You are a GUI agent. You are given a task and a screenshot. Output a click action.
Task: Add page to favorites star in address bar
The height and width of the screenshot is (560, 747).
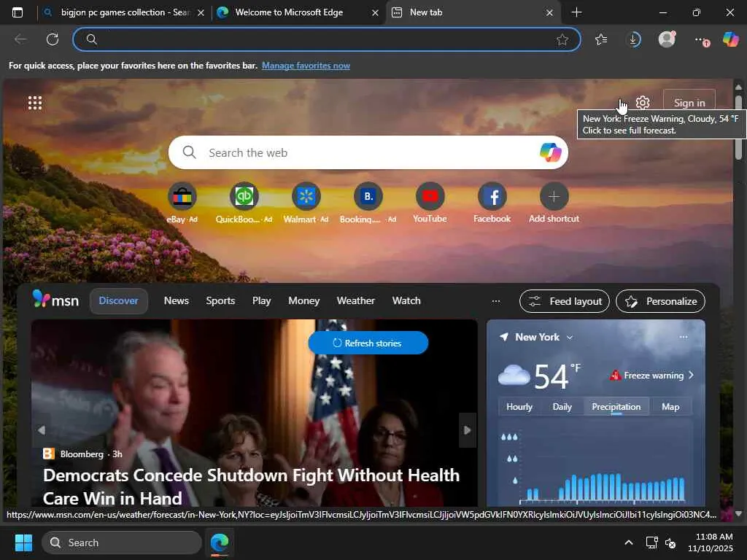click(562, 39)
